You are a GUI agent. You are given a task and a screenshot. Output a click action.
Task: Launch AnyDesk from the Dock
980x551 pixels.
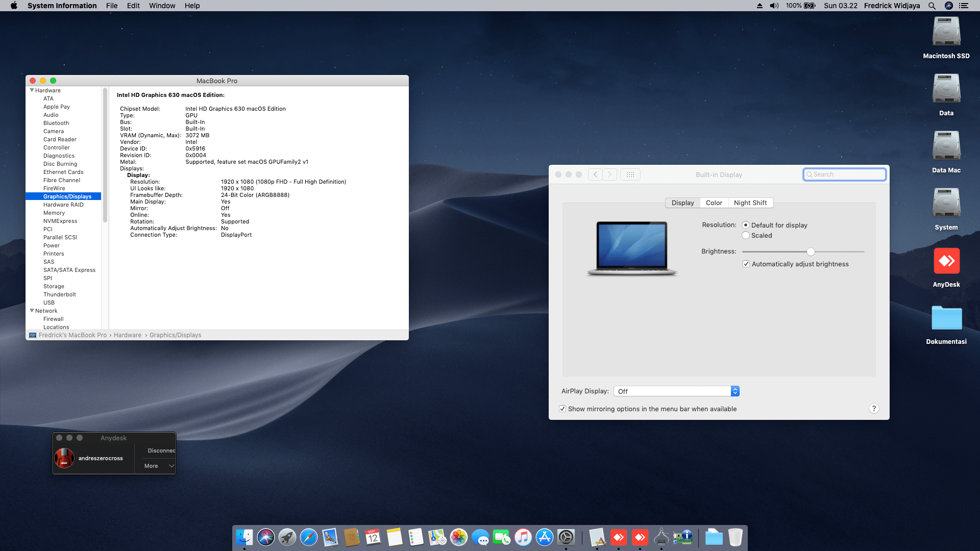pos(619,537)
